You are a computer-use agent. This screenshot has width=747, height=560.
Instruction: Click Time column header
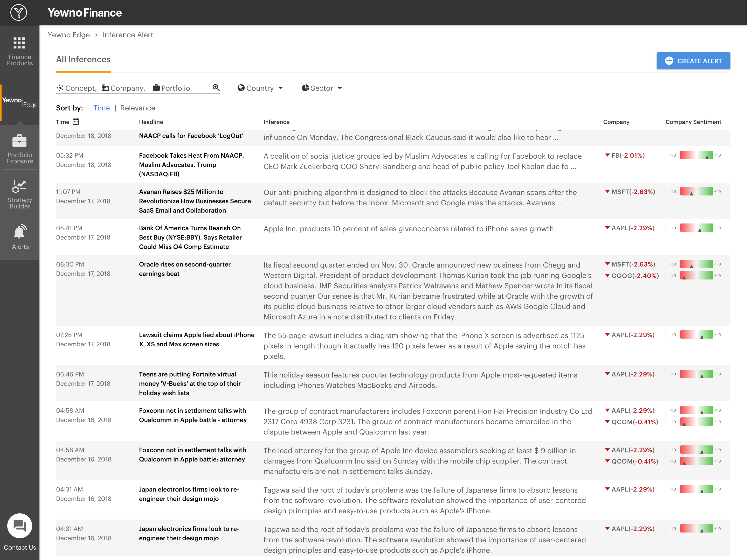pyautogui.click(x=63, y=122)
